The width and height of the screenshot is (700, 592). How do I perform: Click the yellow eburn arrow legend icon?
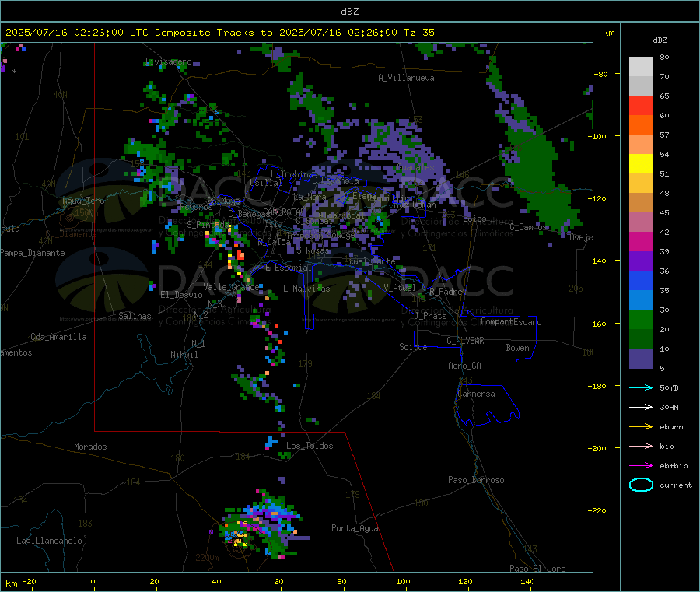(x=641, y=426)
